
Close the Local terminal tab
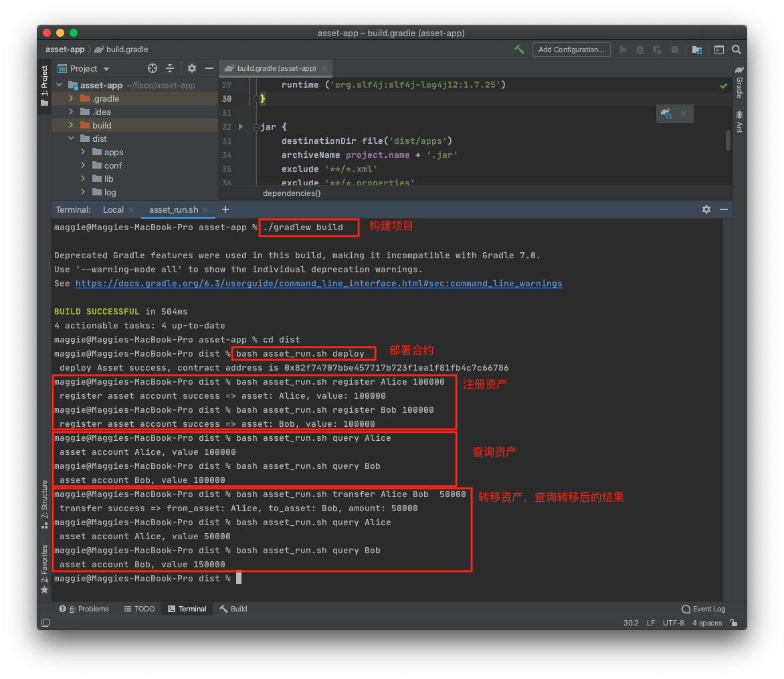(x=131, y=210)
